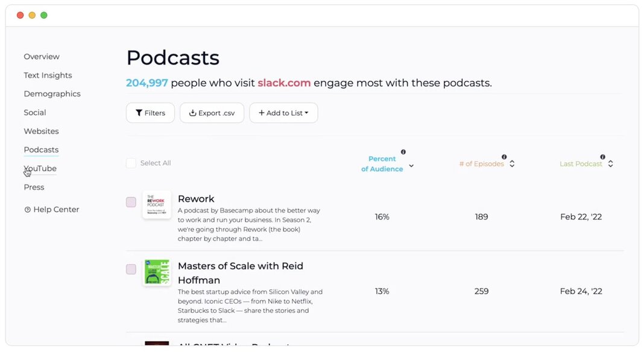Click the green maximize window button

pos(44,15)
